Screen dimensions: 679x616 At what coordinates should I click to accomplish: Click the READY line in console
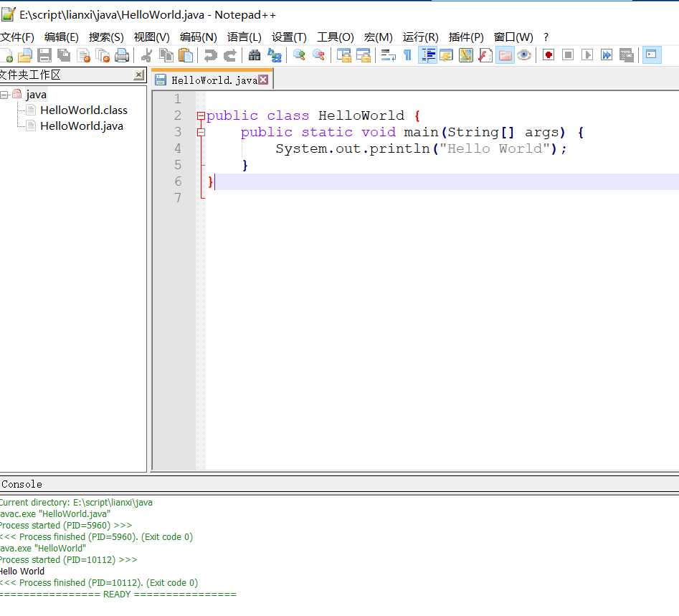coord(118,594)
